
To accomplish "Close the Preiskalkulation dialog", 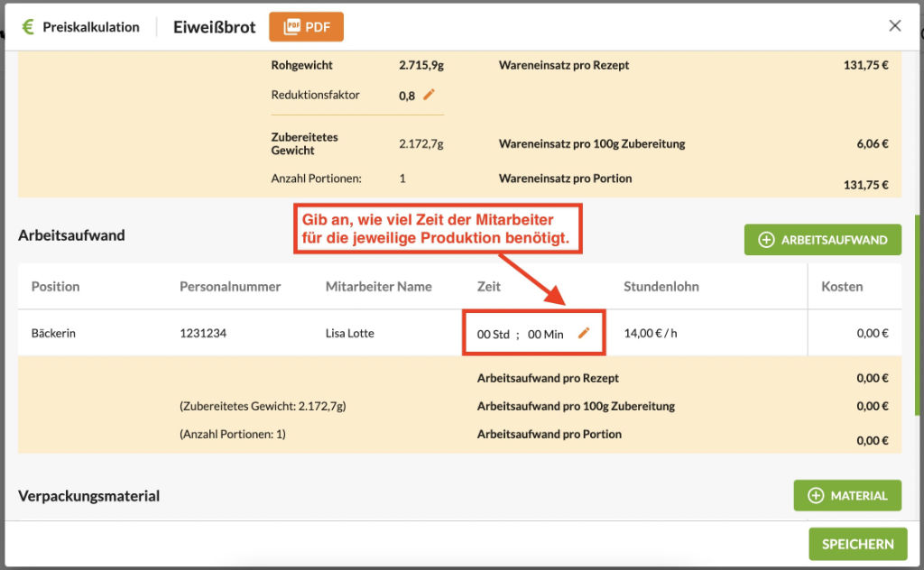I will click(x=894, y=26).
